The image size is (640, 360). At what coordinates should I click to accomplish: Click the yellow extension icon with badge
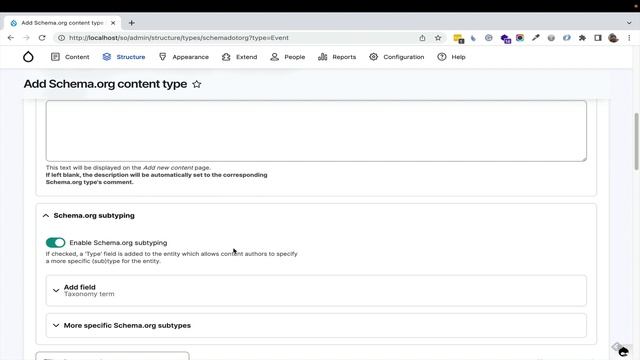click(458, 38)
